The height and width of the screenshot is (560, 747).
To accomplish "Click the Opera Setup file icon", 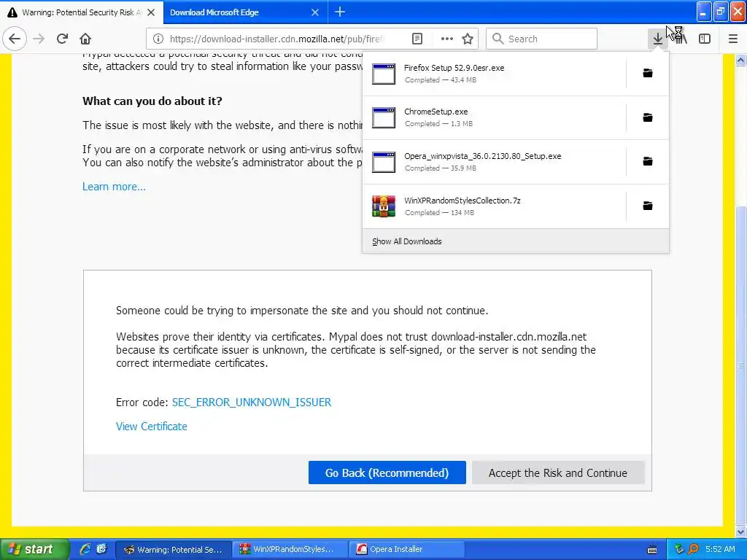I will (384, 162).
